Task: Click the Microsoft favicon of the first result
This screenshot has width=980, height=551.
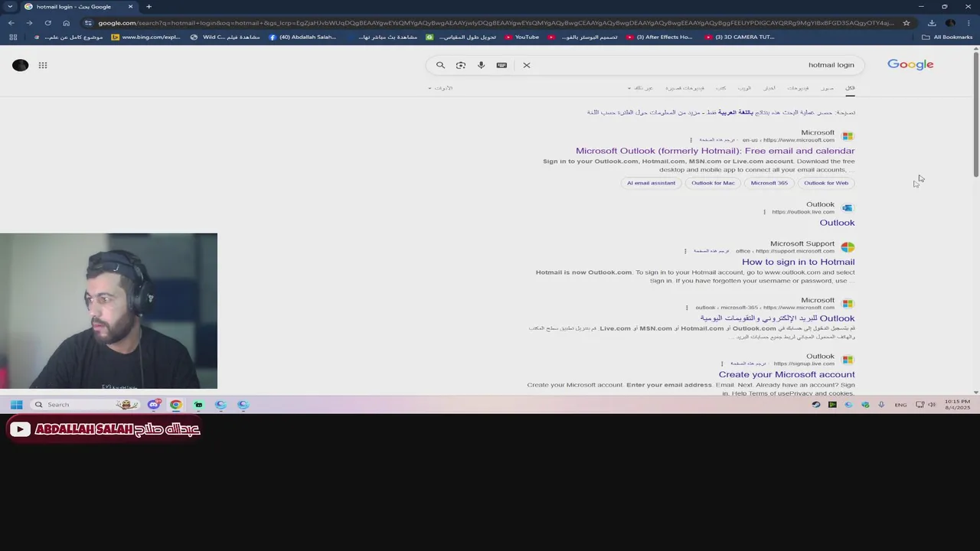Action: pos(848,136)
